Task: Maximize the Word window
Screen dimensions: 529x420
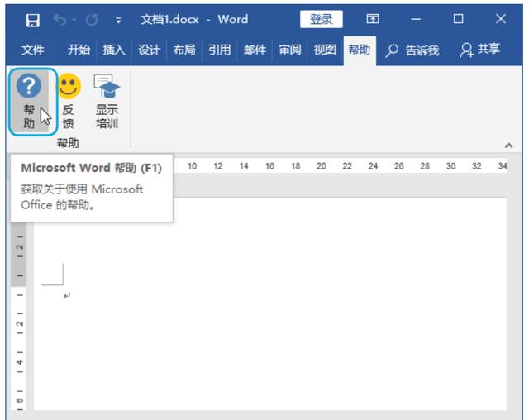Action: [458, 18]
